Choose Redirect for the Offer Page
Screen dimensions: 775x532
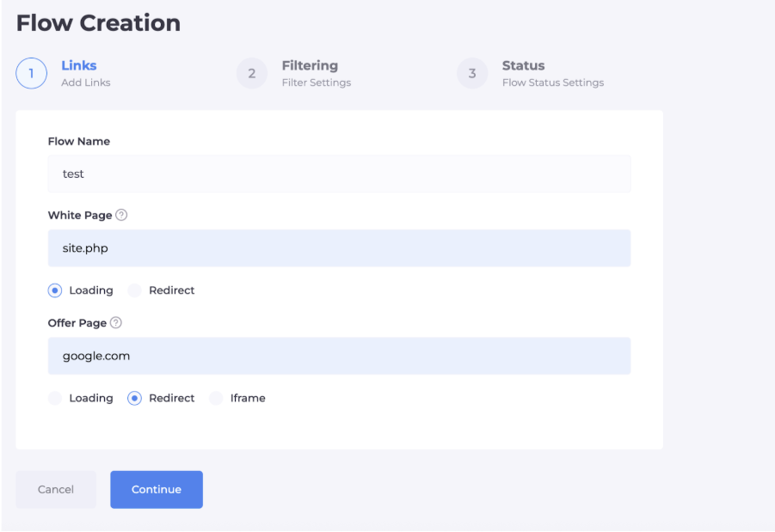click(135, 398)
